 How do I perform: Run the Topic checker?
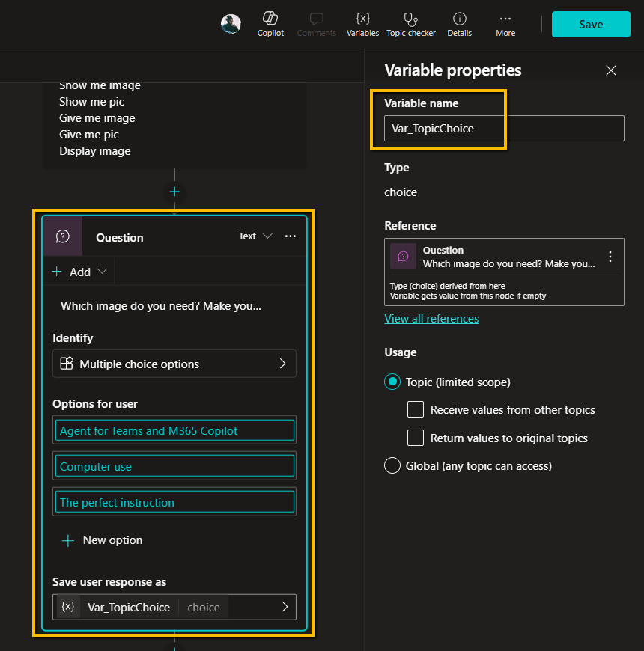tap(411, 23)
